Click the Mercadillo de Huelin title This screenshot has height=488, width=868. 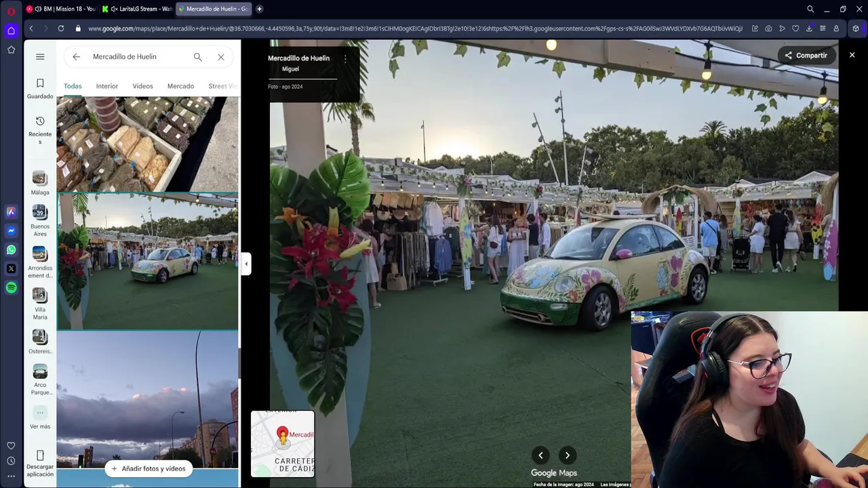[x=298, y=58]
